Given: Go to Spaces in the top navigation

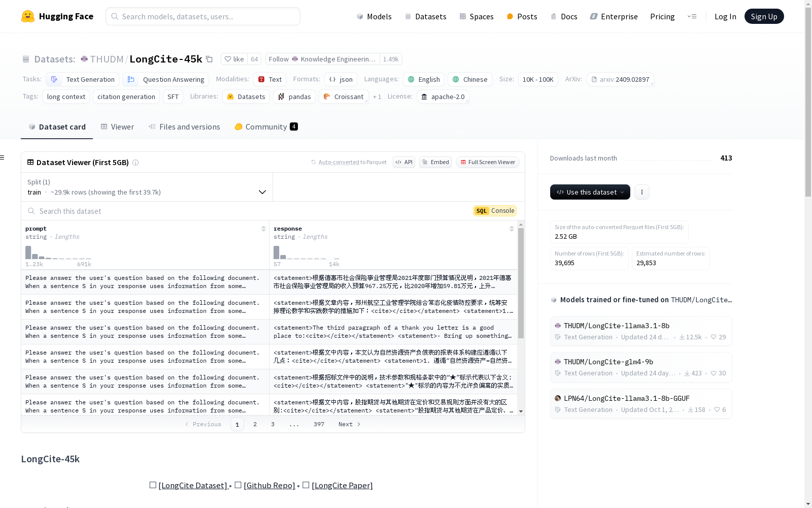Looking at the screenshot, I should point(476,16).
